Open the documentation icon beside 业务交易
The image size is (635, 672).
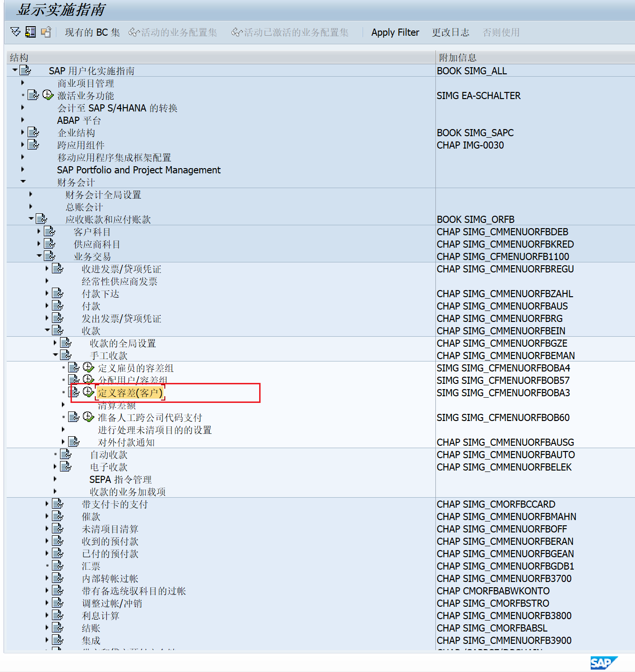pos(50,256)
